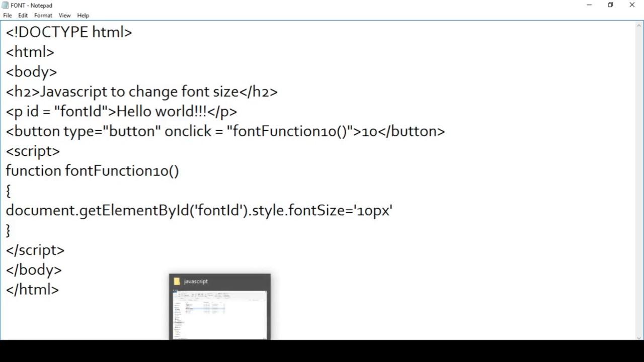Click the opening '<html>' line
The image size is (644, 362).
30,52
